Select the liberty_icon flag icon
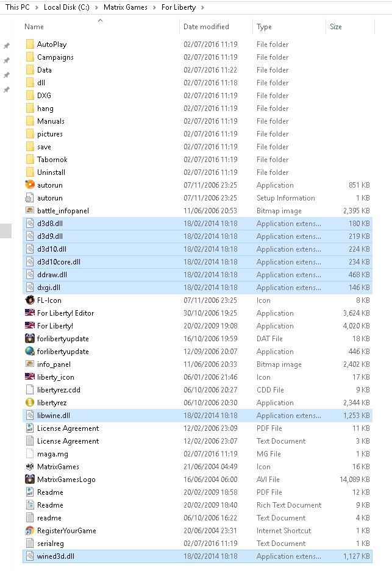 30,377
